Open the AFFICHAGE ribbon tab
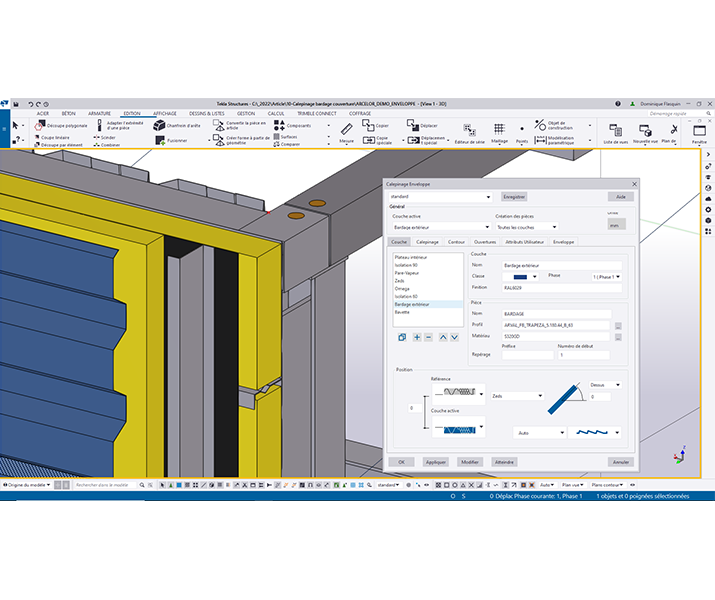 (x=165, y=114)
